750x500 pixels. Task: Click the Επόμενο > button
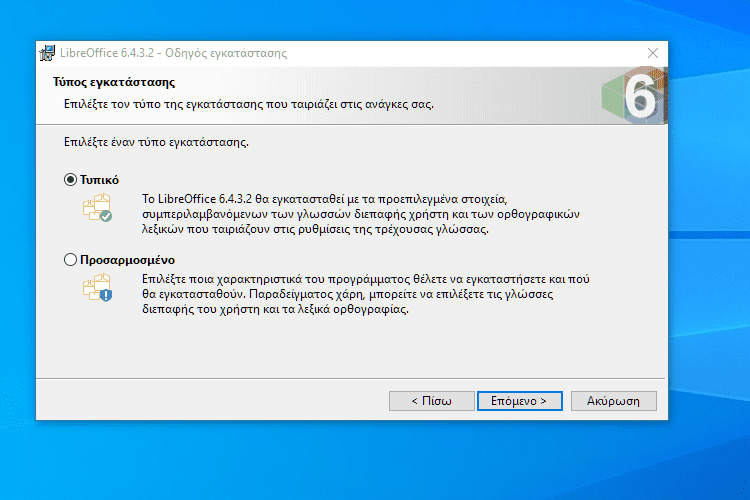519,401
